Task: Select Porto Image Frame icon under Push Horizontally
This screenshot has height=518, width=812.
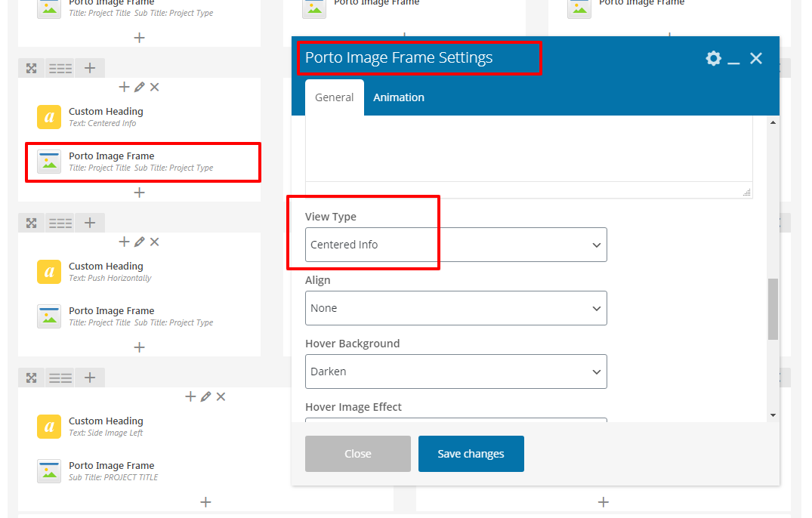Action: pyautogui.click(x=49, y=316)
